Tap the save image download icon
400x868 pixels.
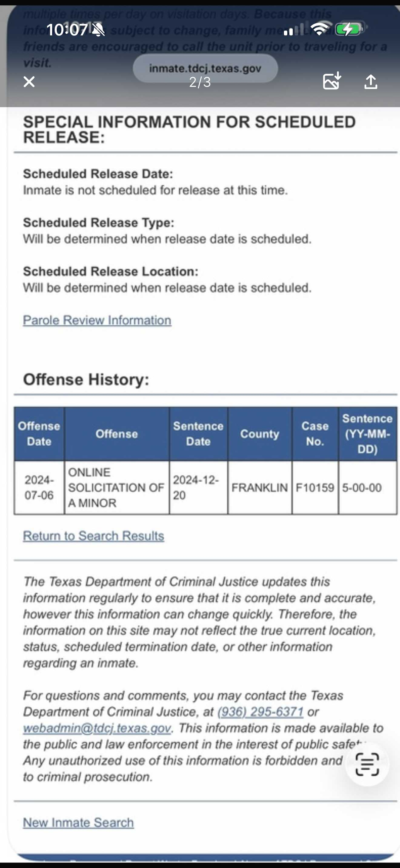point(332,81)
